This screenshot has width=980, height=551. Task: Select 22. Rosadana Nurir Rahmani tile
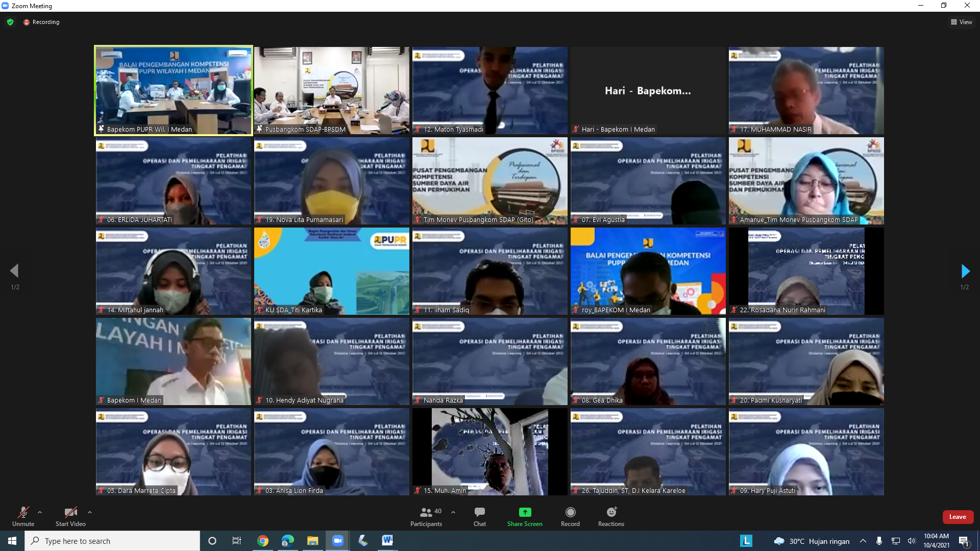[806, 271]
